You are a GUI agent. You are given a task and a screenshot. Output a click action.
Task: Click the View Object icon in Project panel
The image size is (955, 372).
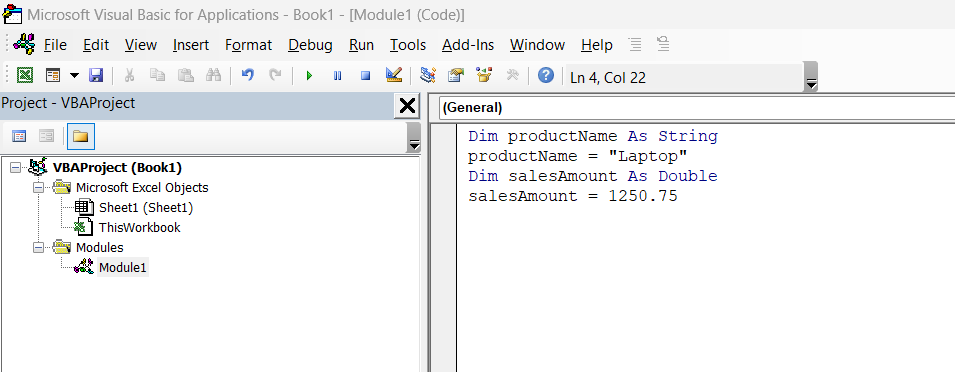(x=47, y=136)
